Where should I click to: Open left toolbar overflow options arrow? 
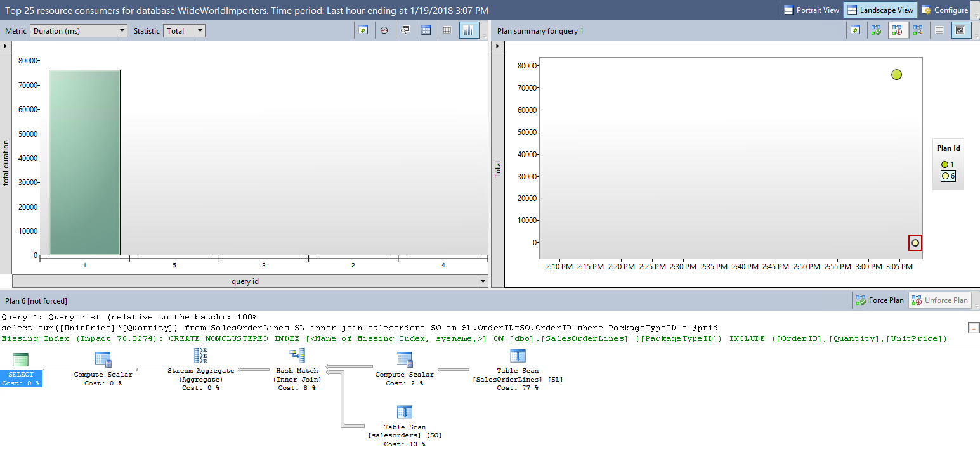(x=485, y=37)
